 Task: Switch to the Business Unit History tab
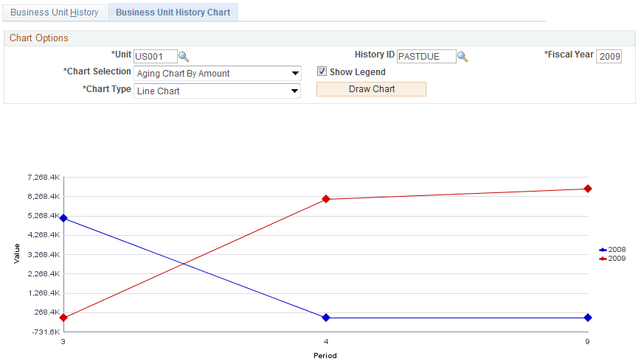click(x=55, y=13)
